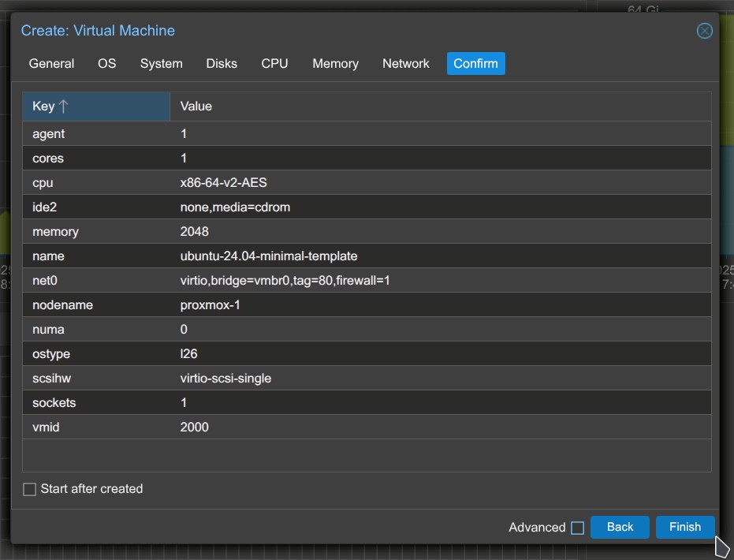
Task: Select the ide2 key cell
Action: point(96,207)
